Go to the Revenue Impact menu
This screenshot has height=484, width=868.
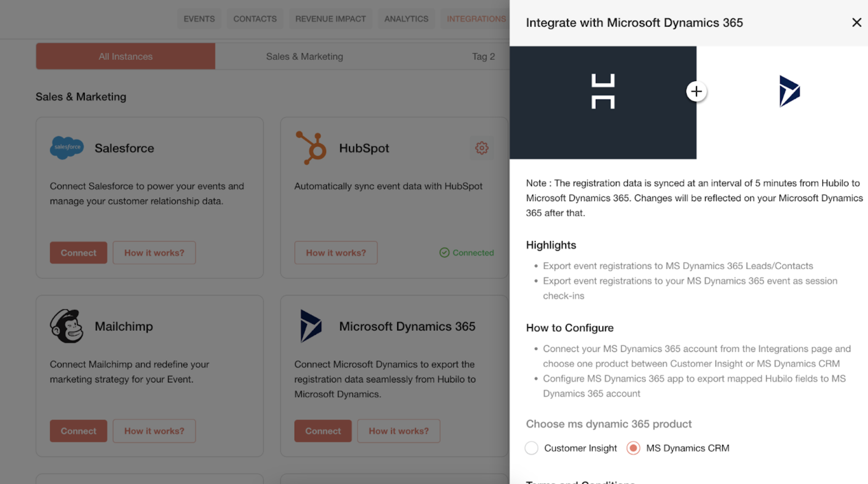click(x=330, y=19)
